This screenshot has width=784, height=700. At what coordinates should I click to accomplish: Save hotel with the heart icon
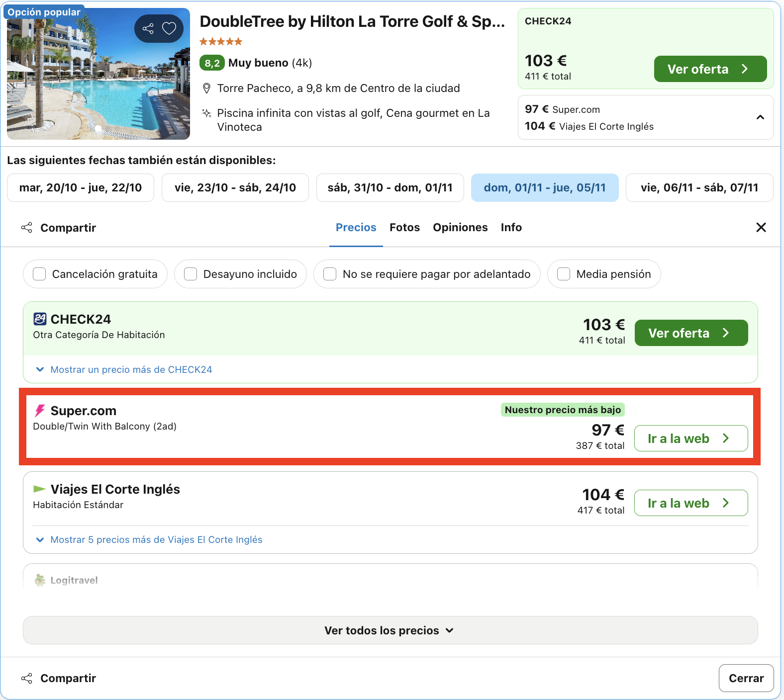[169, 28]
